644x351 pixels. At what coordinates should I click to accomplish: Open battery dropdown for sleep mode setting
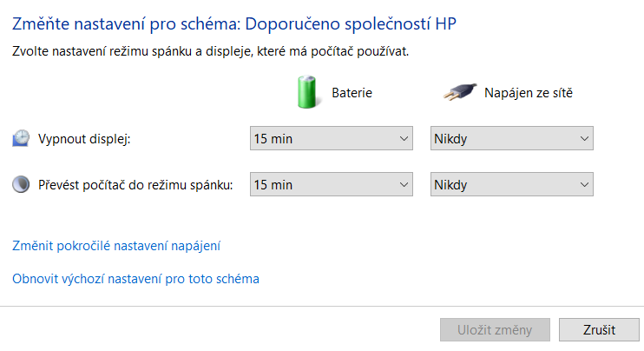click(x=332, y=184)
